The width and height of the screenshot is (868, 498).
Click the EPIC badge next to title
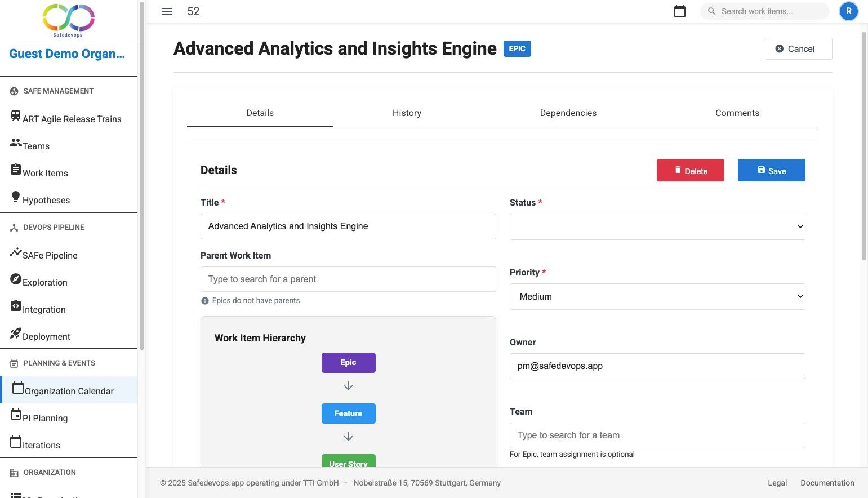(x=517, y=49)
